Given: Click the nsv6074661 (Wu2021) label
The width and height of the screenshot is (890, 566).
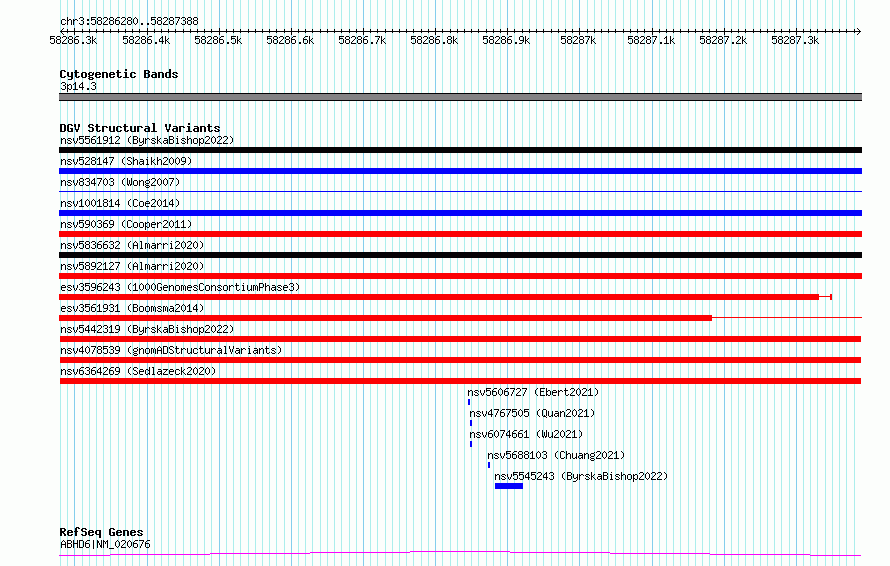Looking at the screenshot, I should (x=526, y=434).
